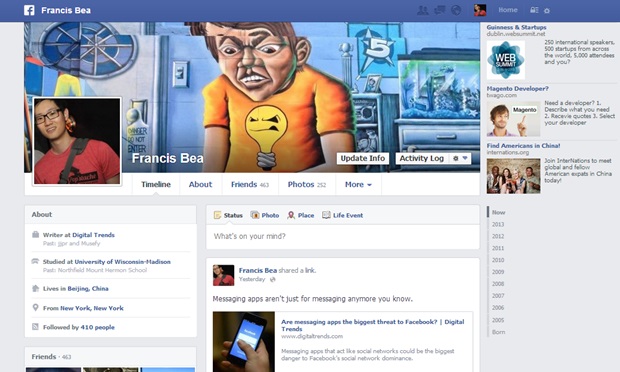The width and height of the screenshot is (620, 372).
Task: Open the Magento Developer? ad title
Action: (517, 89)
